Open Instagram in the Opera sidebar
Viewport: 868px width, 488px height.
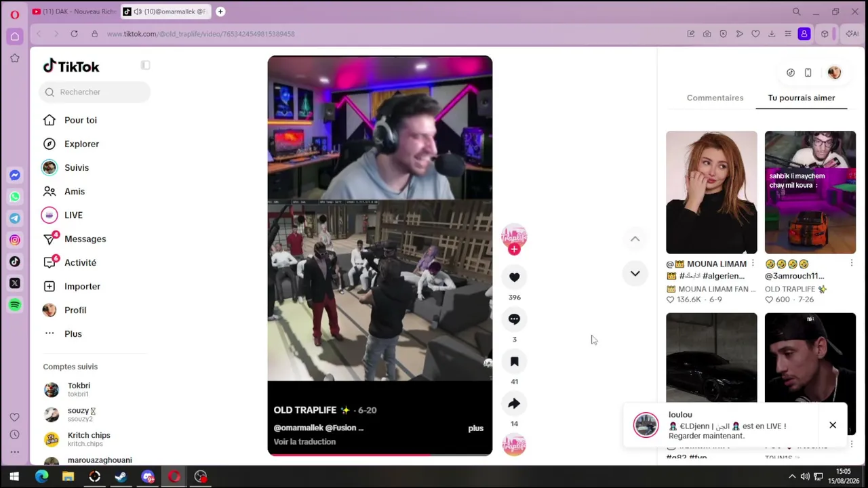pos(15,240)
